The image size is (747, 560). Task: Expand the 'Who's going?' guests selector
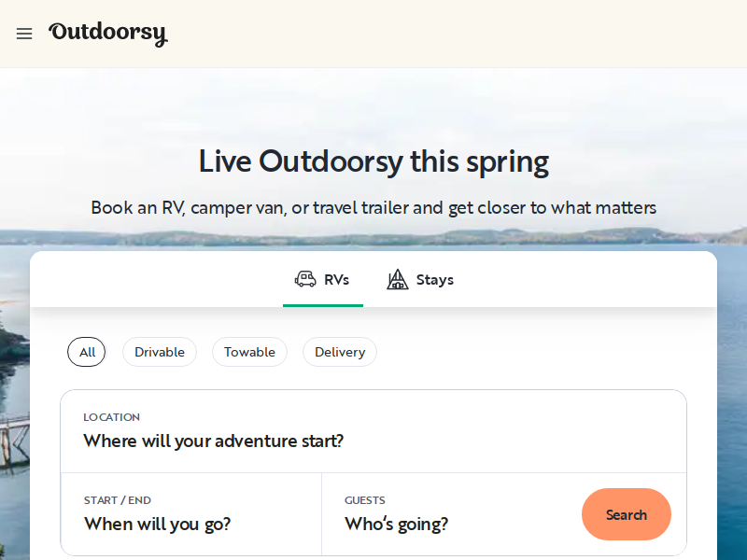pos(397,524)
